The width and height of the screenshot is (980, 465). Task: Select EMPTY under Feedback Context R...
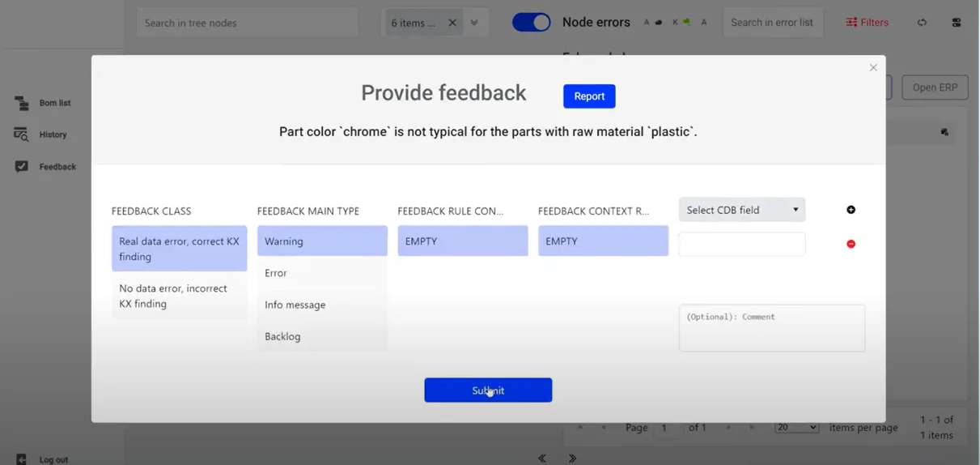pyautogui.click(x=603, y=241)
